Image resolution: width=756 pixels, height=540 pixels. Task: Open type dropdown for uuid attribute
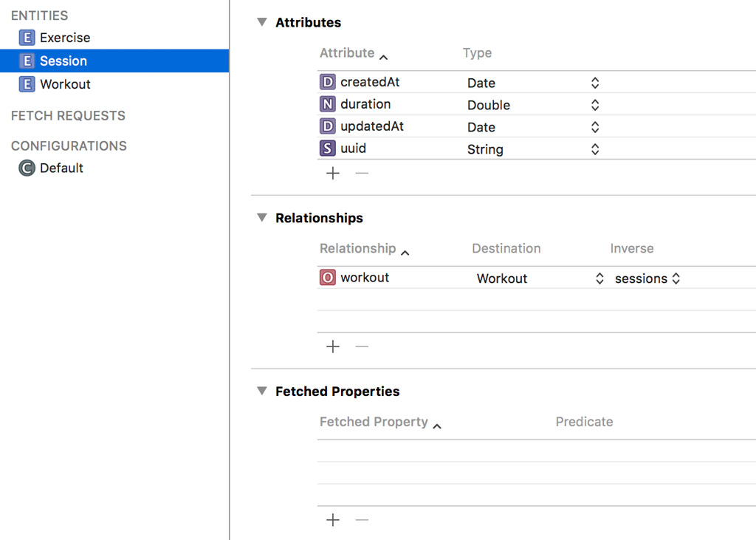[595, 149]
